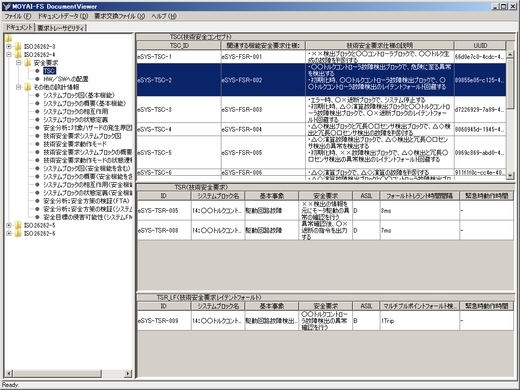
Task: Open the 要求交換ファイル(X) menu
Action: 119,16
